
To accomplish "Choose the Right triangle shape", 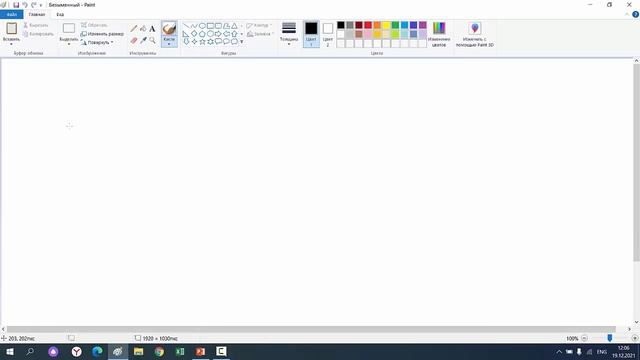I will tap(186, 34).
